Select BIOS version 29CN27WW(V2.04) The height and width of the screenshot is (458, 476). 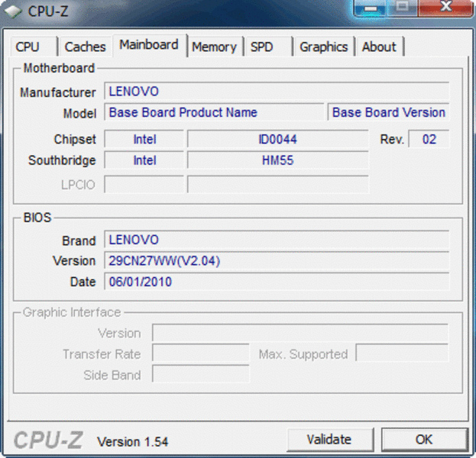277,261
